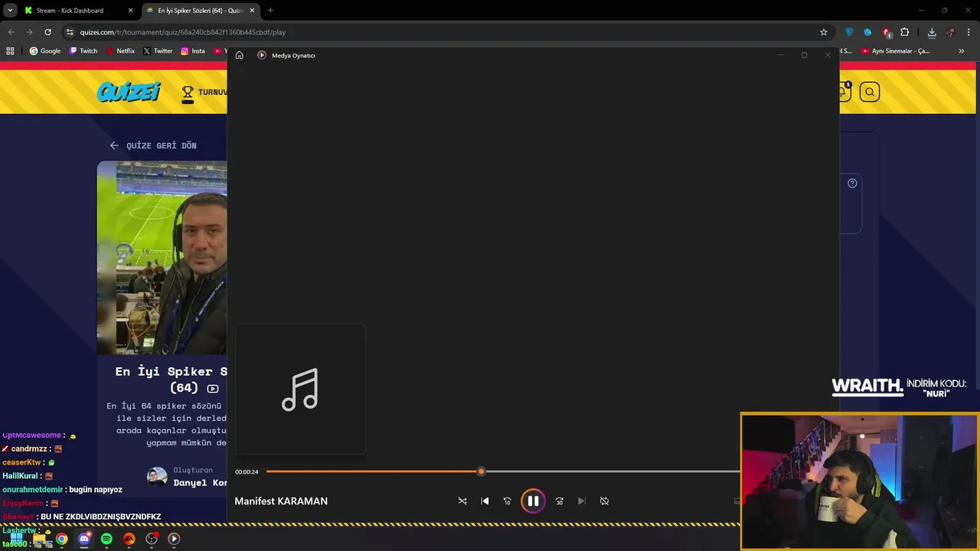Click the HalilKural chat username

click(x=20, y=476)
